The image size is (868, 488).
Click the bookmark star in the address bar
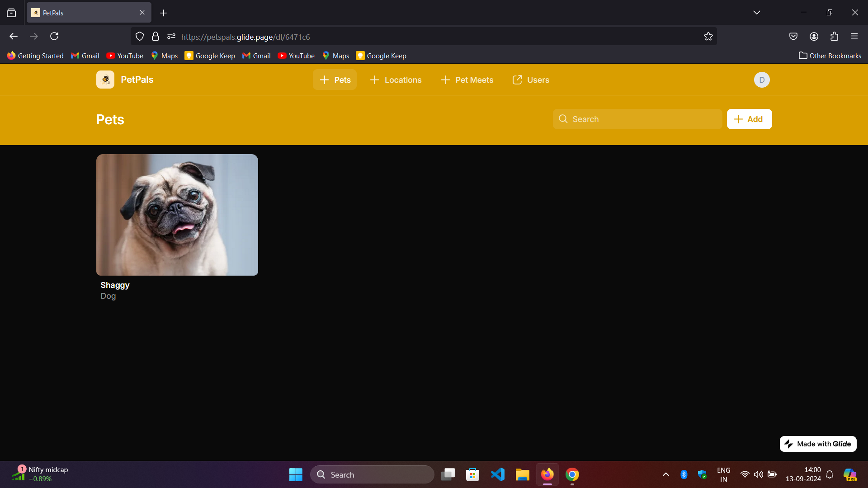click(x=708, y=36)
